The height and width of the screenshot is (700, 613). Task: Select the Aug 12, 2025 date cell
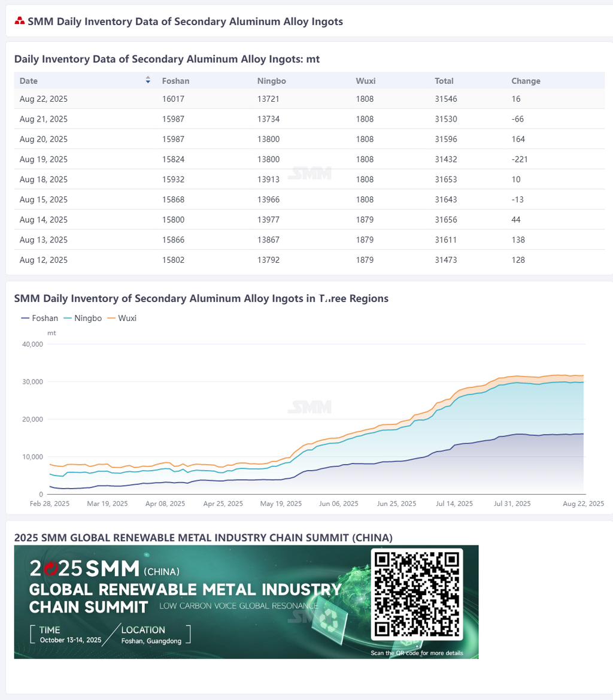43,260
